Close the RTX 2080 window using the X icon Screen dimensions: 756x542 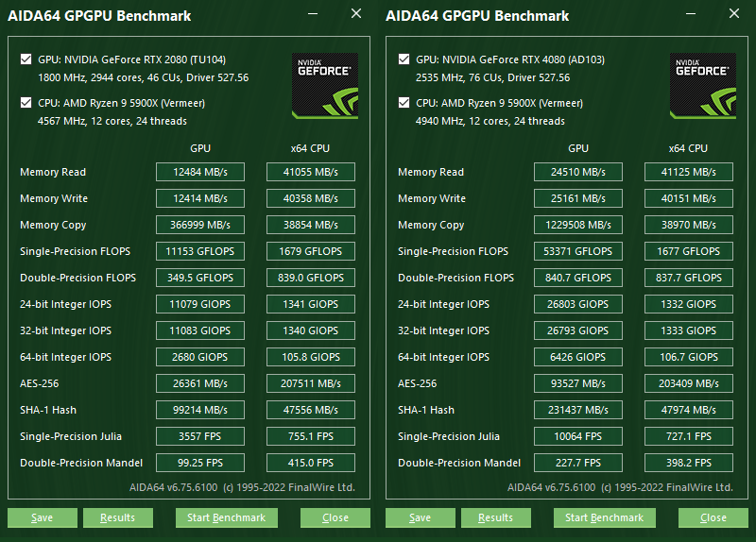pyautogui.click(x=356, y=13)
